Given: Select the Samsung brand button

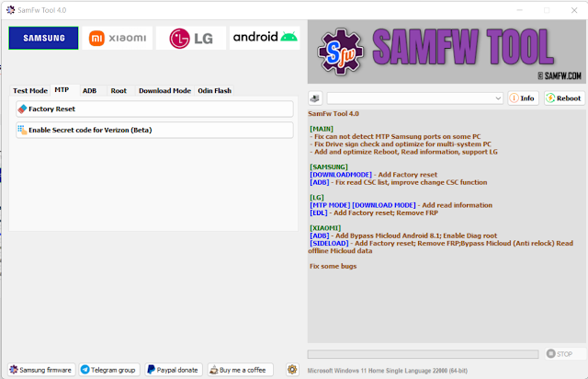Looking at the screenshot, I should (43, 38).
